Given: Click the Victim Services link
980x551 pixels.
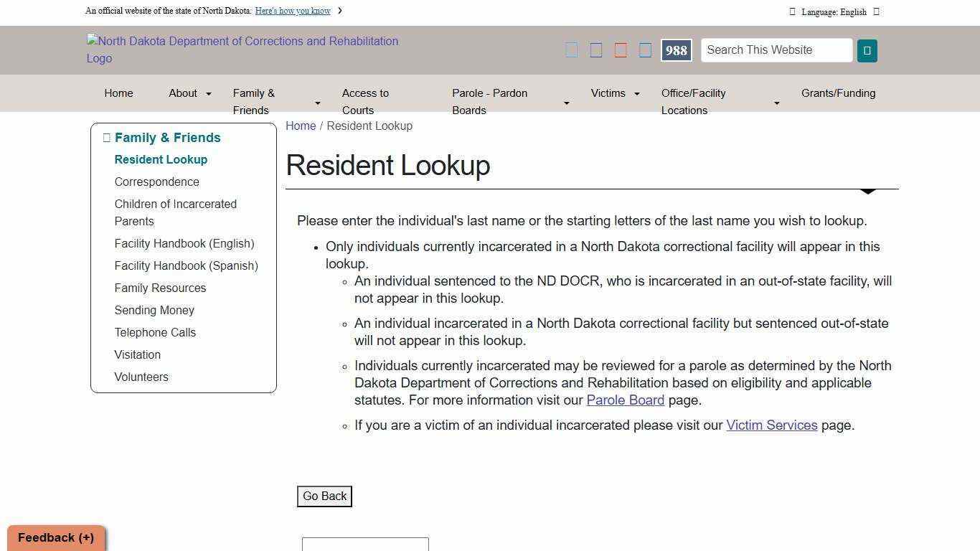Looking at the screenshot, I should [772, 425].
